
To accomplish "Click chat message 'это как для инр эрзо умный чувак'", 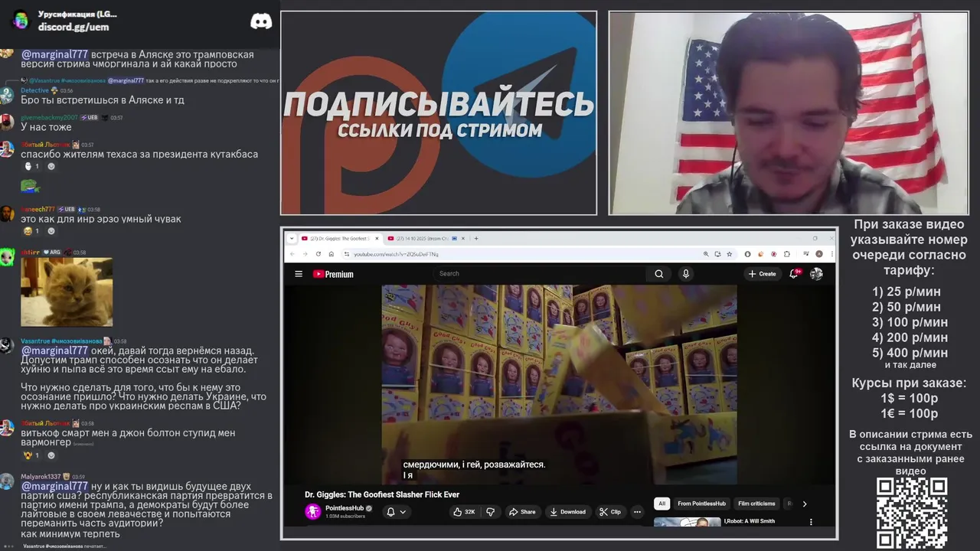I will pos(101,219).
